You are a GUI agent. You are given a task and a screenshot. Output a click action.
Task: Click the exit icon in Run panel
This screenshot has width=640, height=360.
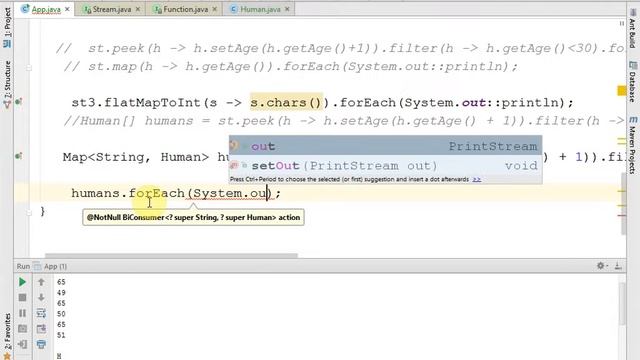(x=22, y=344)
